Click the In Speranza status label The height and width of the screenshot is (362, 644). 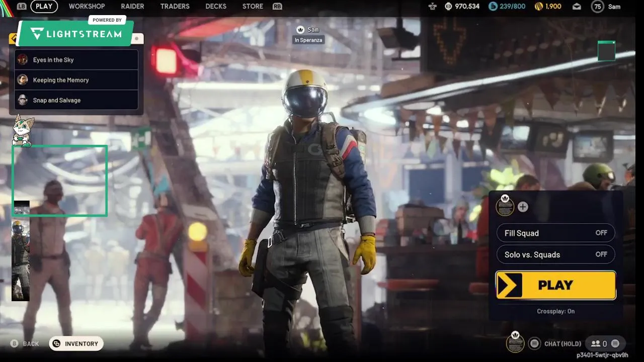click(x=307, y=40)
